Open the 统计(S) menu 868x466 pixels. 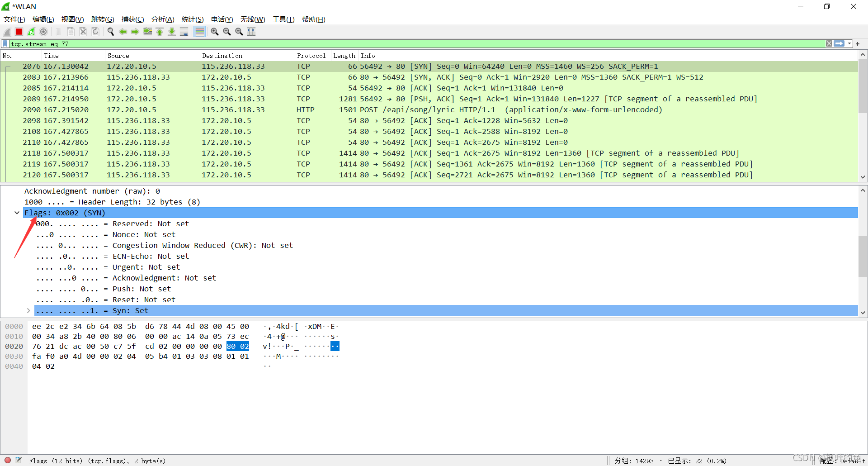pyautogui.click(x=192, y=19)
